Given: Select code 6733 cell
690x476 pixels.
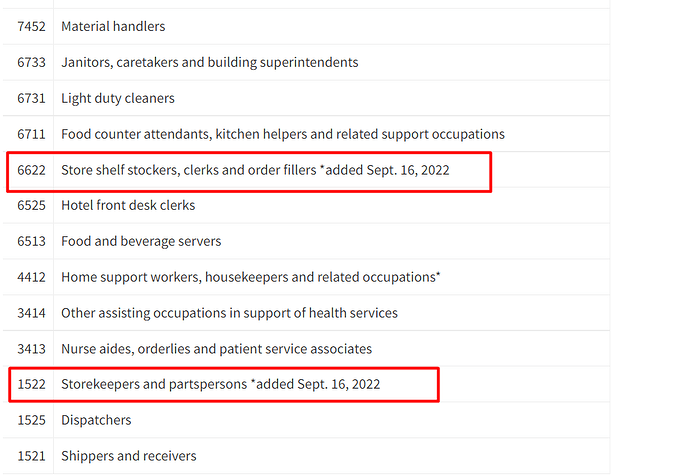Looking at the screenshot, I should click(31, 62).
